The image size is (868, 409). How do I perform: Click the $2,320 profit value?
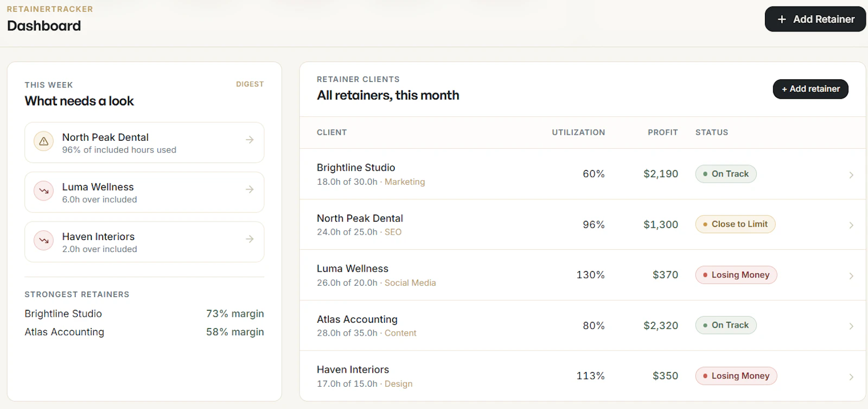661,325
